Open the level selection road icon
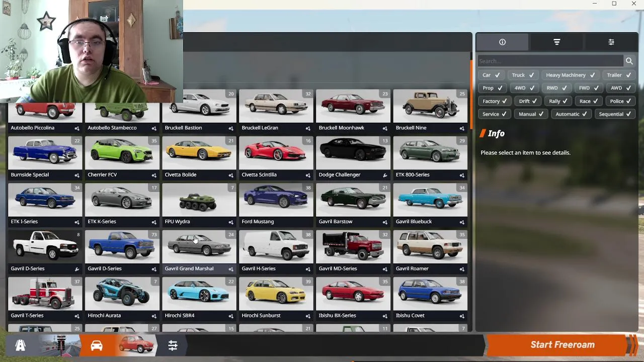This screenshot has width=644, height=362. (21, 345)
